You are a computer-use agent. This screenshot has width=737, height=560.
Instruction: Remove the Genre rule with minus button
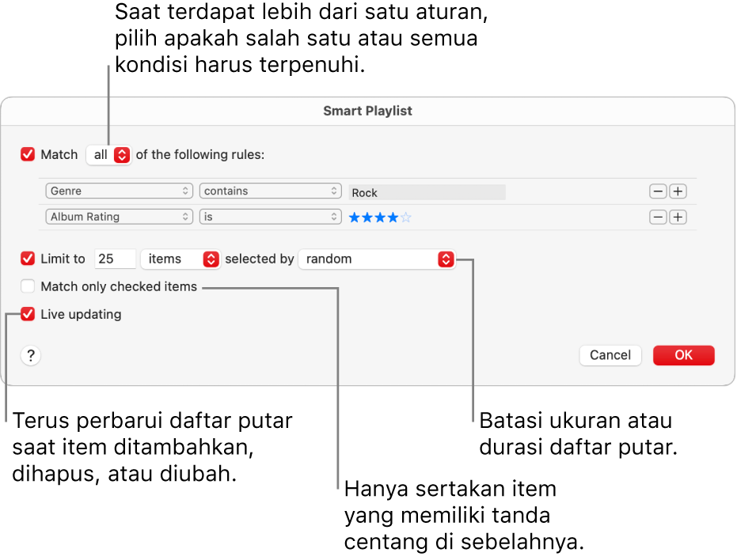pyautogui.click(x=658, y=191)
